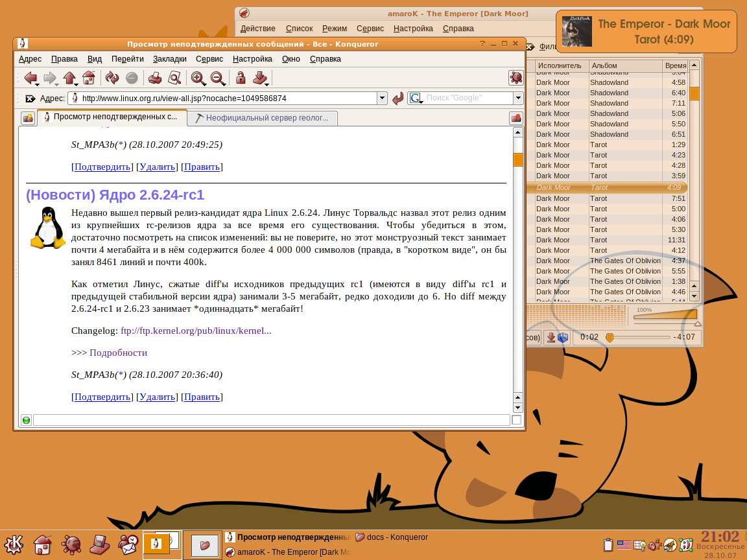Tick the checkbox in Konqueror status bar
The height and width of the screenshot is (560, 747).
[x=516, y=420]
